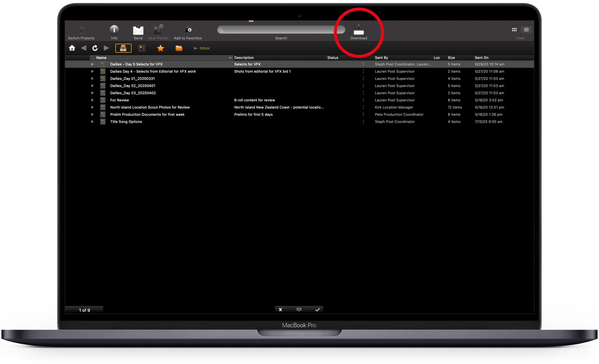Click the Download toolbar icon
This screenshot has width=599, height=364.
[358, 30]
